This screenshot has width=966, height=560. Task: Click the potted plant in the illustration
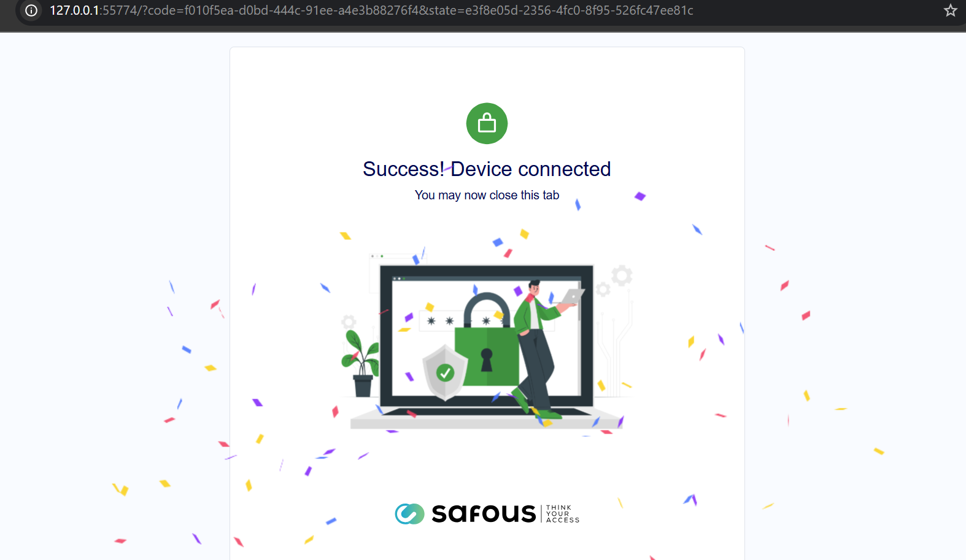(361, 363)
